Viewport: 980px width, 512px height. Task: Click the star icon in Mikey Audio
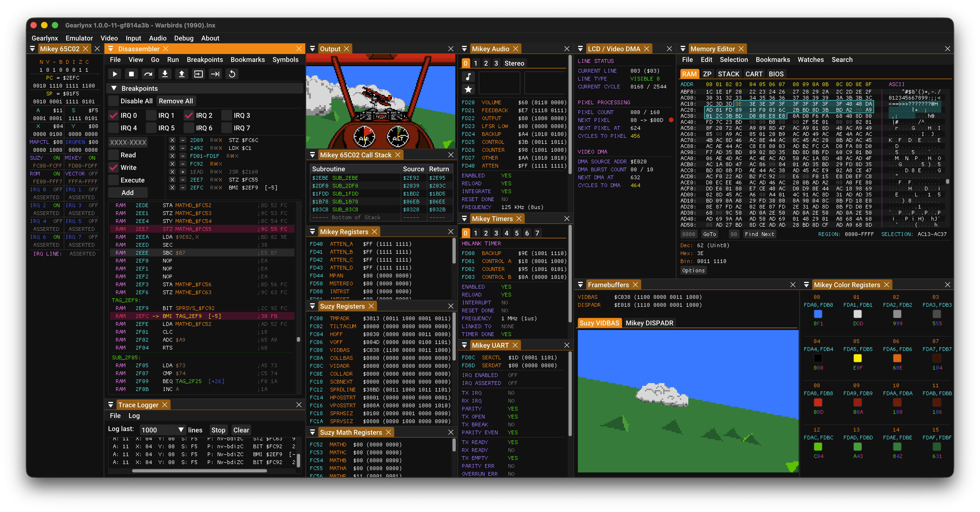click(468, 89)
